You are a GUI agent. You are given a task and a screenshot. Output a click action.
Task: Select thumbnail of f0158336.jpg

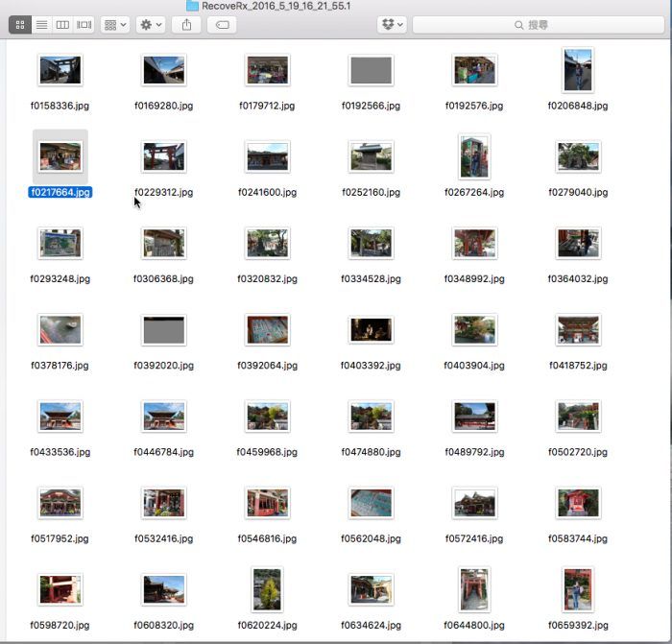[60, 70]
